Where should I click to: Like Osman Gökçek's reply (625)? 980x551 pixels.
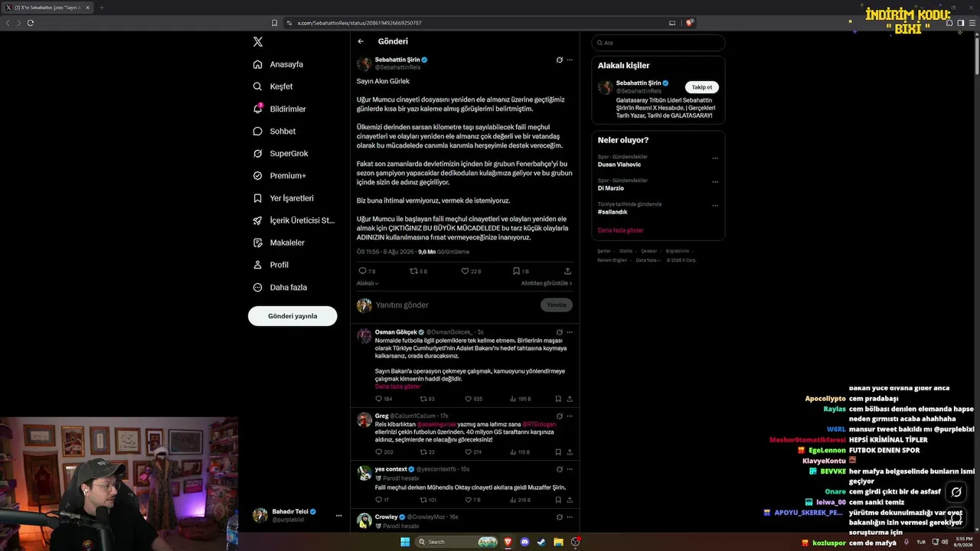pos(474,399)
